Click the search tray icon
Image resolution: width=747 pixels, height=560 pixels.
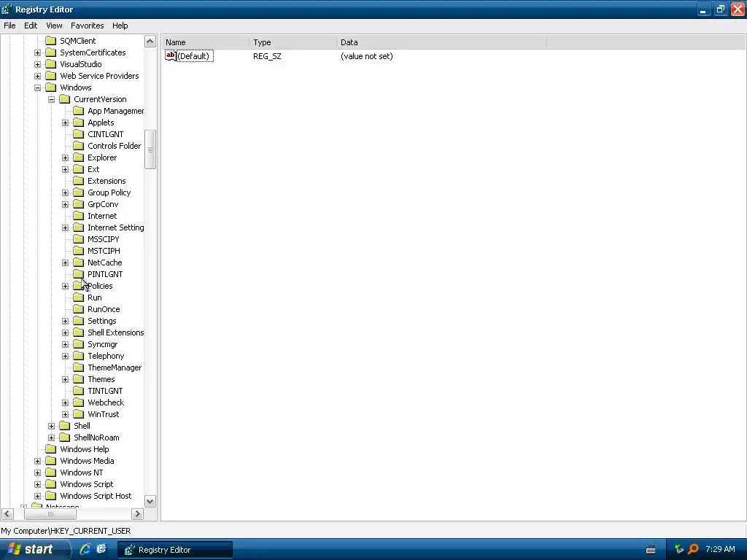click(694, 550)
